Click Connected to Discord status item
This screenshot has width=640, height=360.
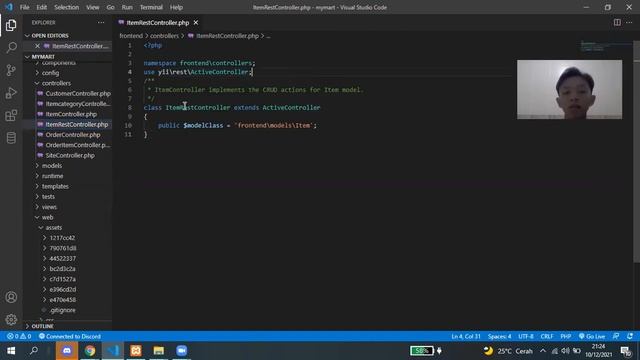[x=70, y=336]
